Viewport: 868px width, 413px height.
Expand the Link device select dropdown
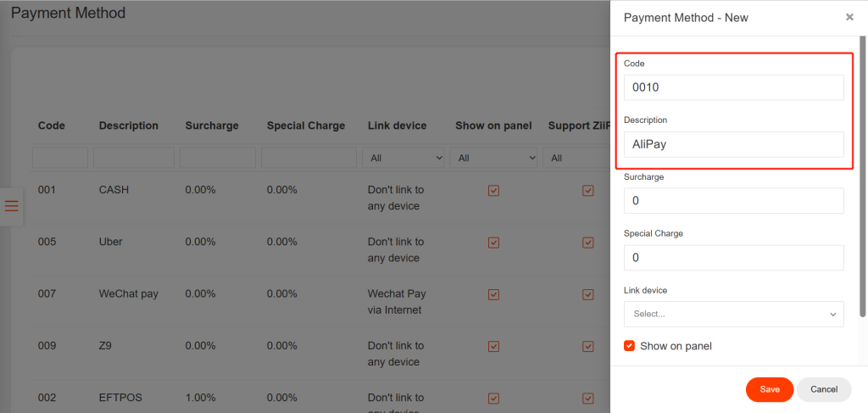tap(733, 314)
